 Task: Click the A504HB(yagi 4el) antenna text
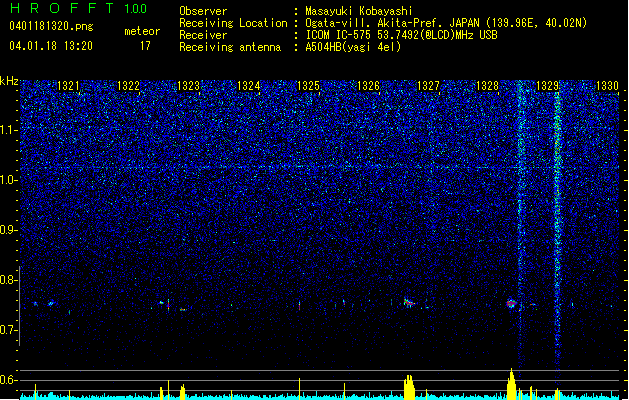tap(353, 47)
